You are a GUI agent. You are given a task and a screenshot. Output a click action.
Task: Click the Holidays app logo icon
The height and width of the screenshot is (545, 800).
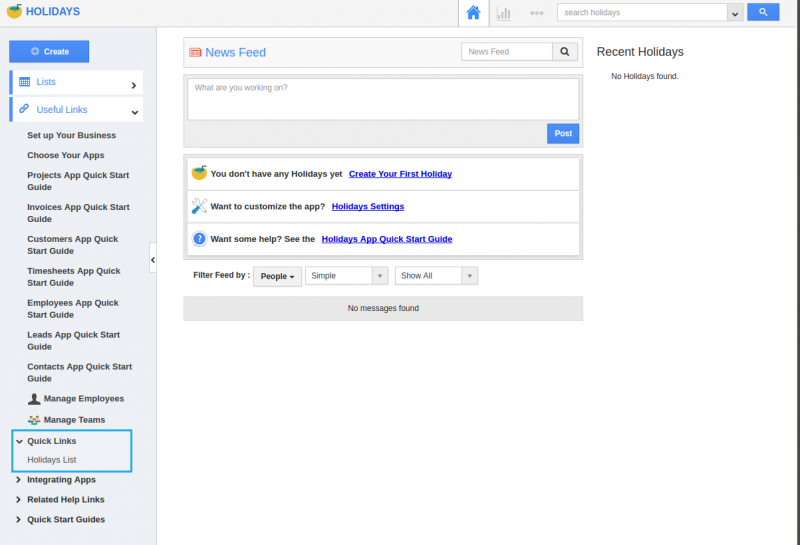(x=14, y=11)
